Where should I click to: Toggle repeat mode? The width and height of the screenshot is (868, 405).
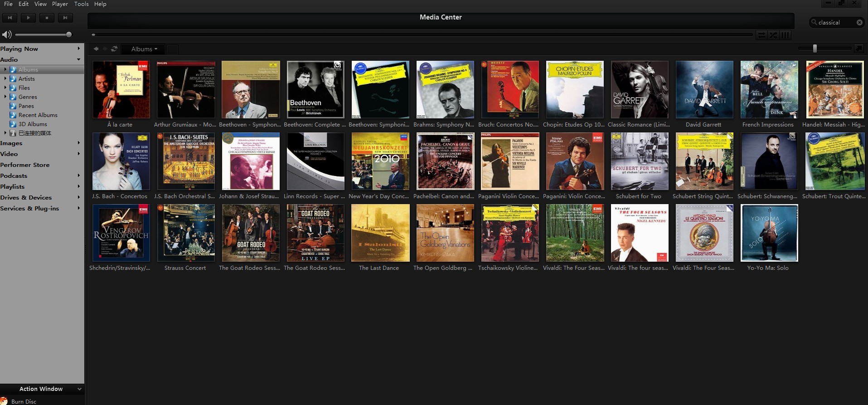click(761, 35)
